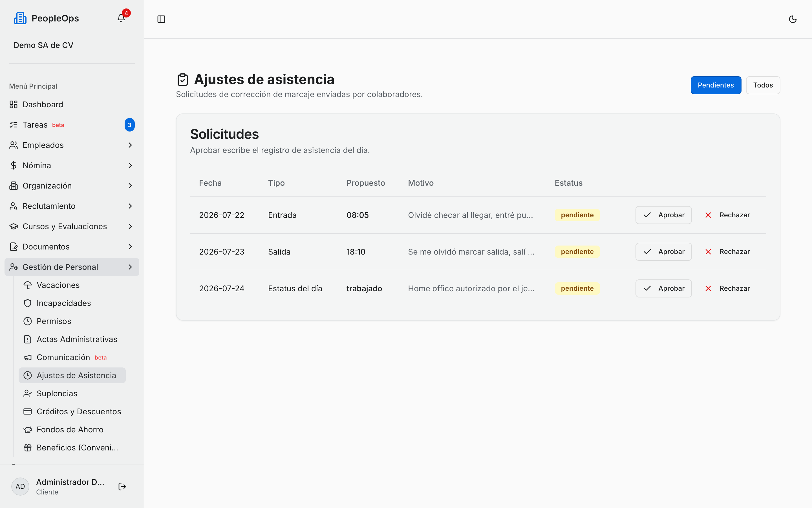Click the Demo SA de CV company name
The height and width of the screenshot is (508, 812).
point(43,45)
